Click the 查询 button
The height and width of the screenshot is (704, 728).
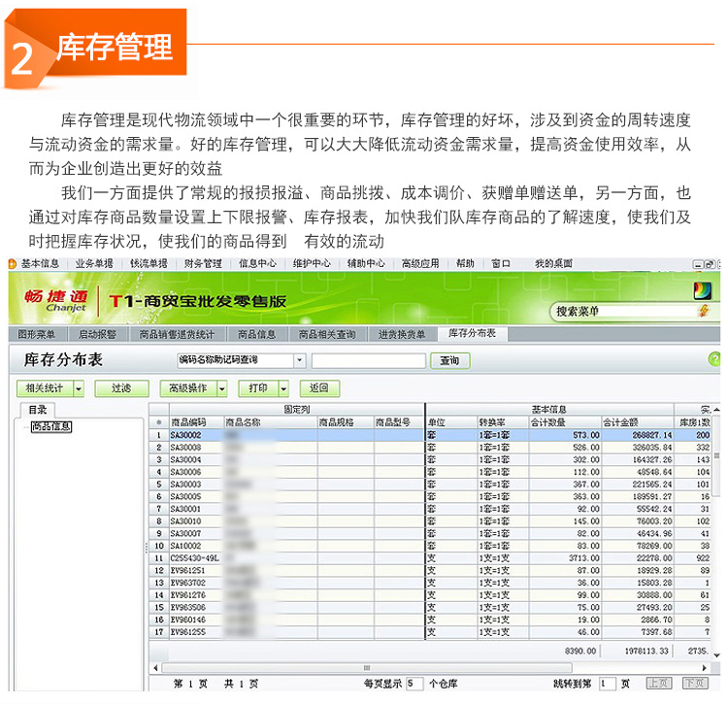point(449,361)
